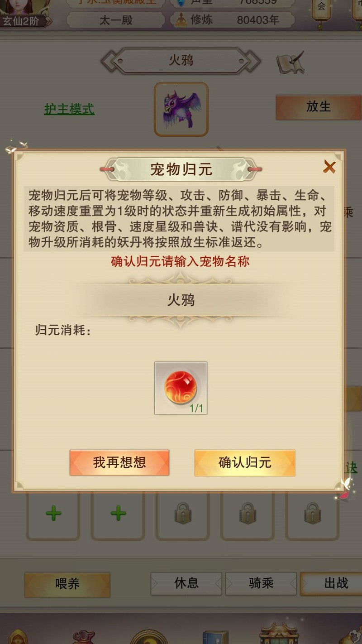Click the middle locked padlock slot

pyautogui.click(x=248, y=514)
